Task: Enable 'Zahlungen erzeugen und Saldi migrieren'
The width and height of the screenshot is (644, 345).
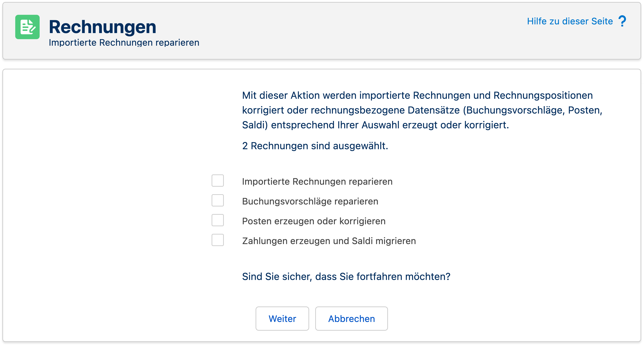Action: point(217,240)
